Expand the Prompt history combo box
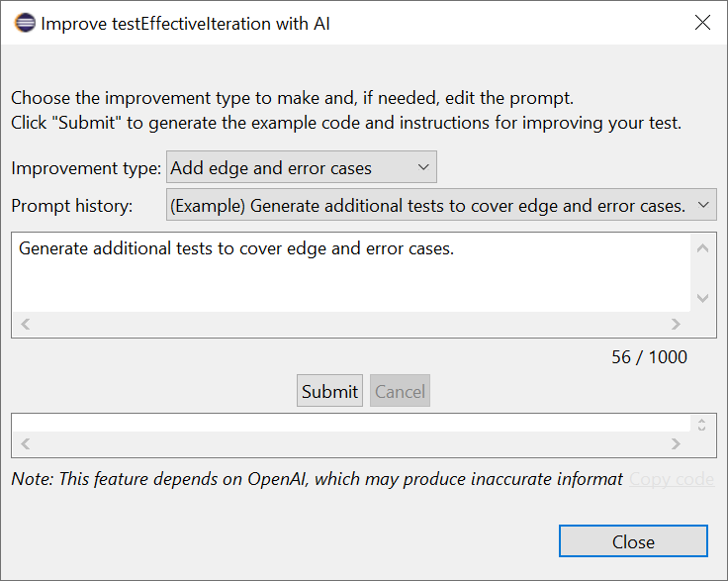This screenshot has height=581, width=728. pyautogui.click(x=441, y=205)
